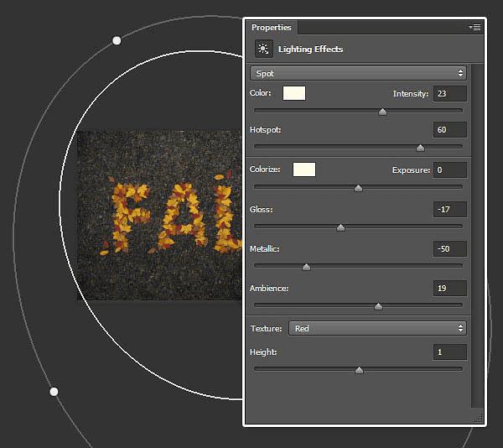Click the lower spotlight ellipse control handle
The image size is (503, 448).
(x=54, y=392)
